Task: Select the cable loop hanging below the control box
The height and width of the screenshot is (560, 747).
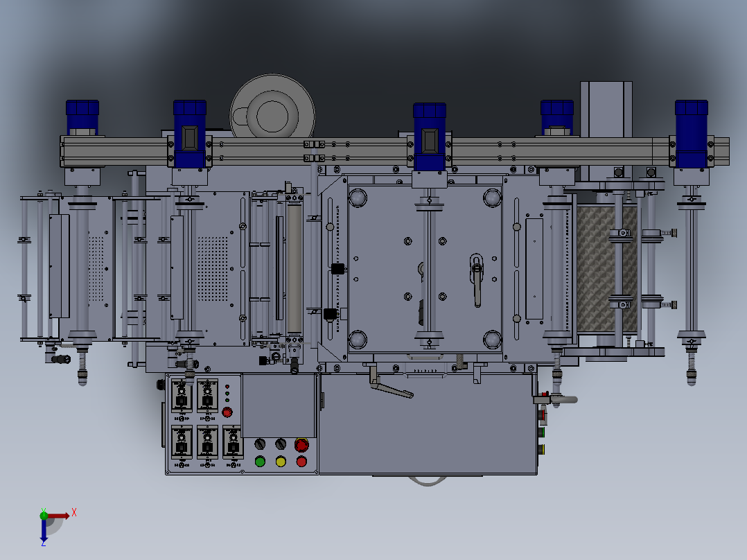Action: tap(428, 481)
